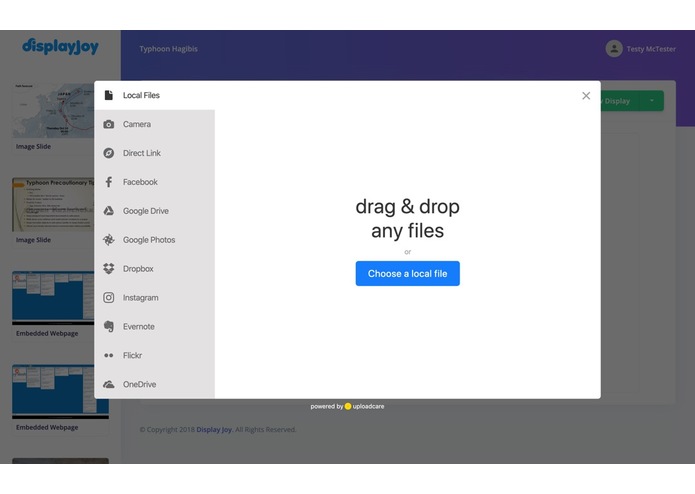Viewport: 695px width, 494px height.
Task: Open the Display Joy link in footer
Action: (214, 429)
